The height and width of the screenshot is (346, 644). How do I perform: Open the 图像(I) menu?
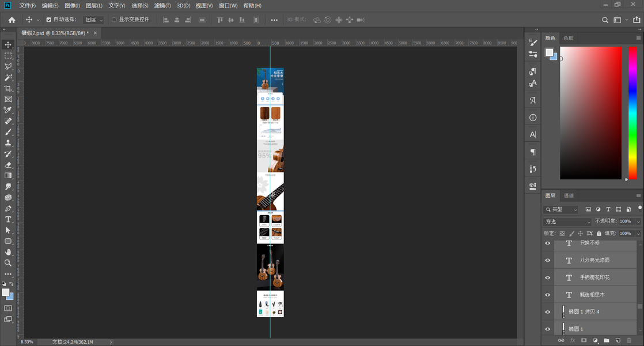point(72,5)
